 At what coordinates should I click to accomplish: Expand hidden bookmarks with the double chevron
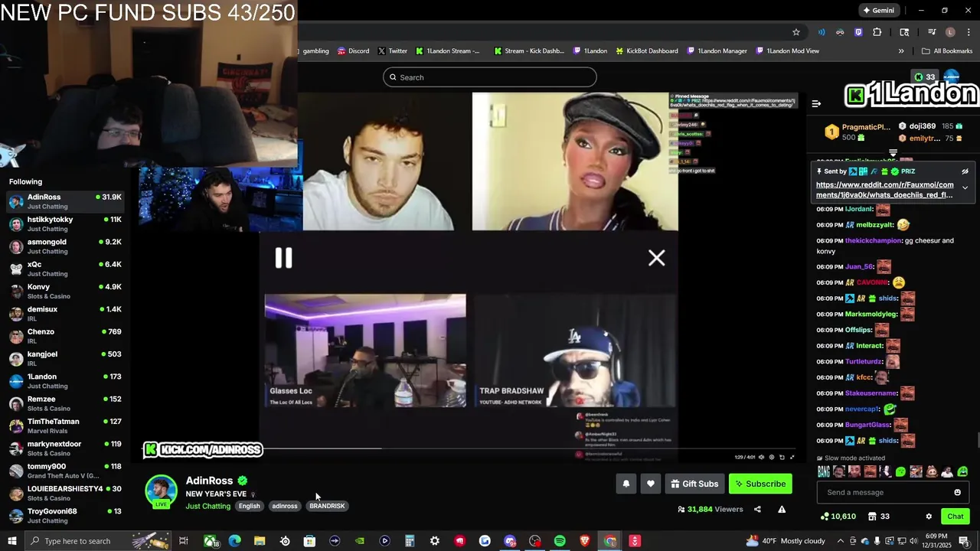(x=901, y=51)
